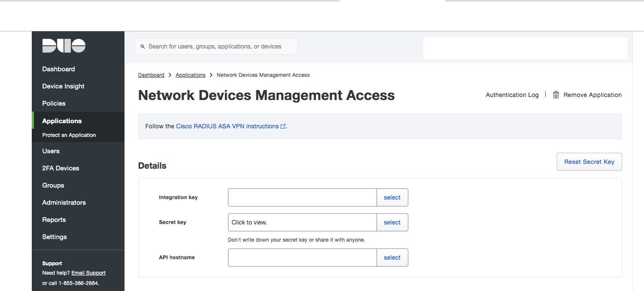644x291 pixels.
Task: Open 2FA Devices section
Action: click(x=61, y=168)
